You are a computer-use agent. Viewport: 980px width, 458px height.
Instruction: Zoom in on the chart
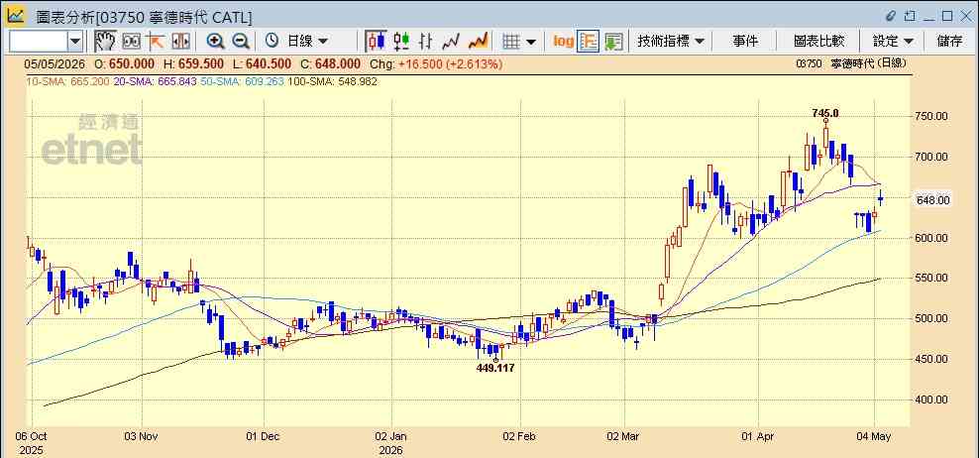pyautogui.click(x=216, y=42)
